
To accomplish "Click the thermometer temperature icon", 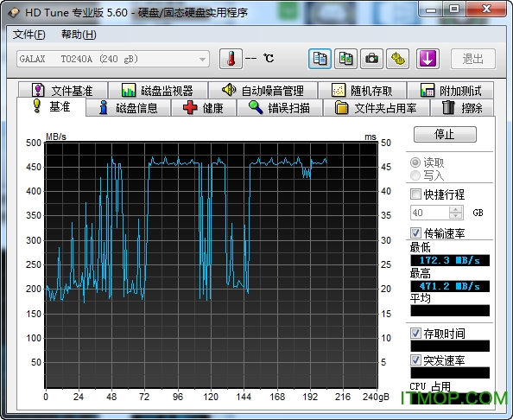I will coord(231,59).
